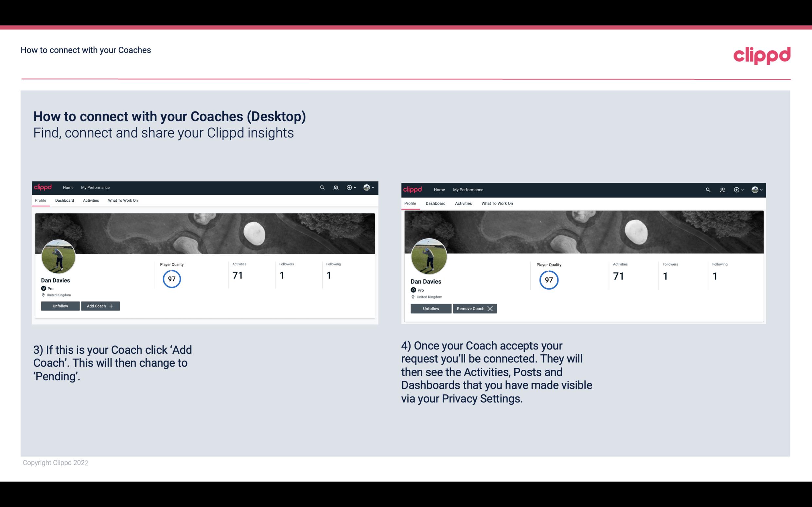Viewport: 812px width, 507px height.
Task: Expand 'What To Work On' tab options
Action: [x=122, y=200]
